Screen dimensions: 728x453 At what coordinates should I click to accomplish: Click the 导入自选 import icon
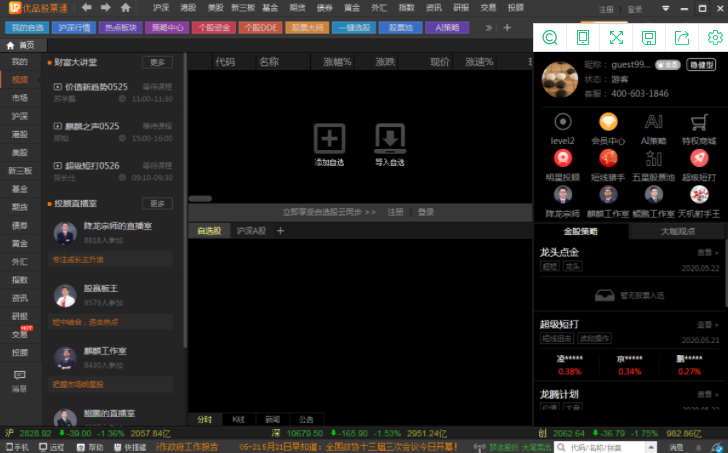(390, 137)
